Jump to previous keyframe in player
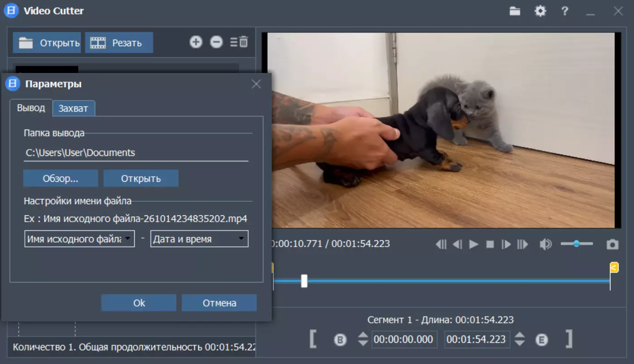634x364 pixels. tap(441, 244)
